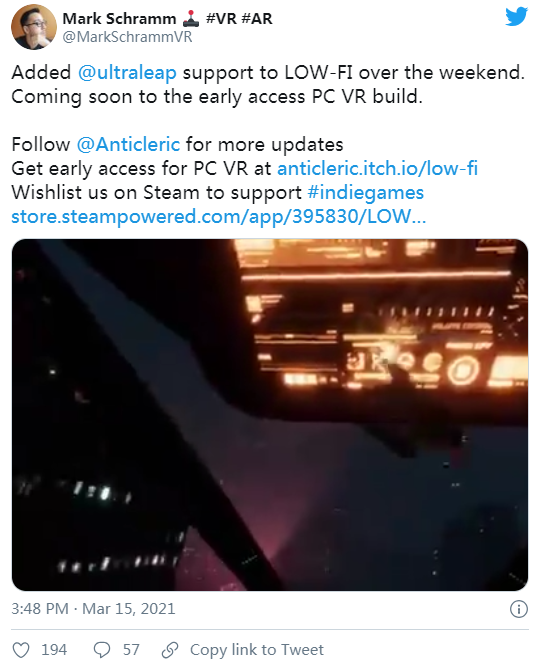Click the Twitter bird logo
This screenshot has width=536, height=662.
[516, 16]
